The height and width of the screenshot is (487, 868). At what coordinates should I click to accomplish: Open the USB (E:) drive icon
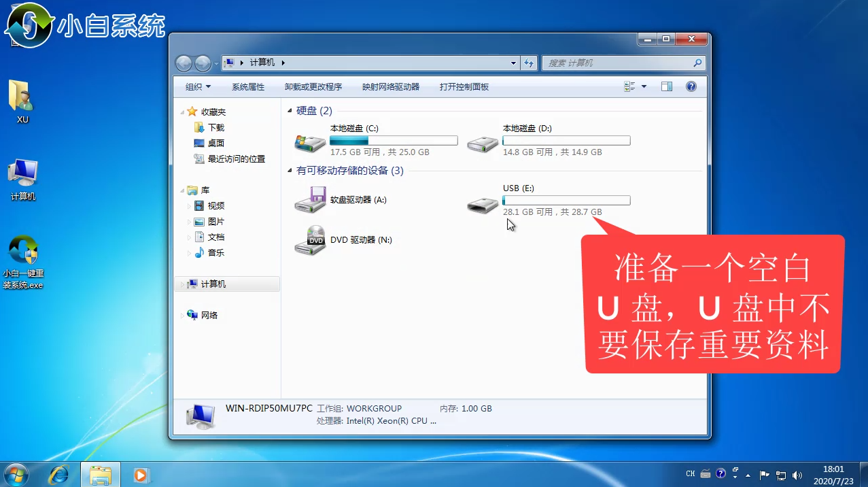[x=483, y=203]
